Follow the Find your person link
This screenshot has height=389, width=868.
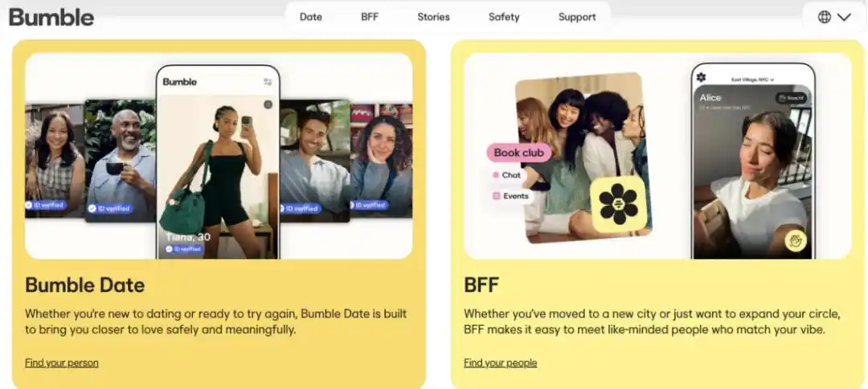61,363
